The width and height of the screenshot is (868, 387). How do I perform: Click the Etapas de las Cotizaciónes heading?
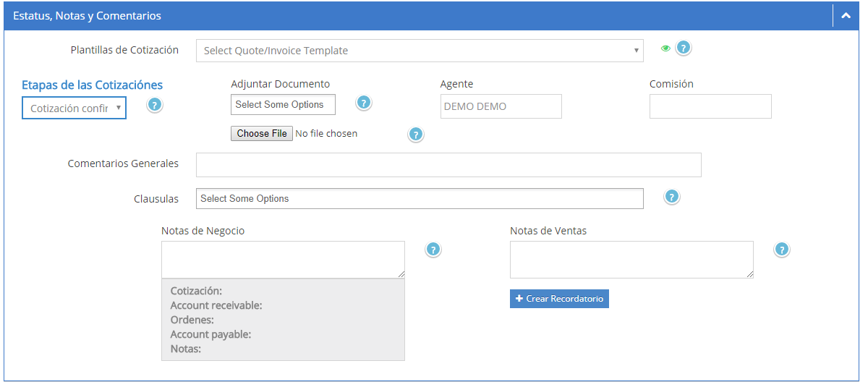[93, 85]
